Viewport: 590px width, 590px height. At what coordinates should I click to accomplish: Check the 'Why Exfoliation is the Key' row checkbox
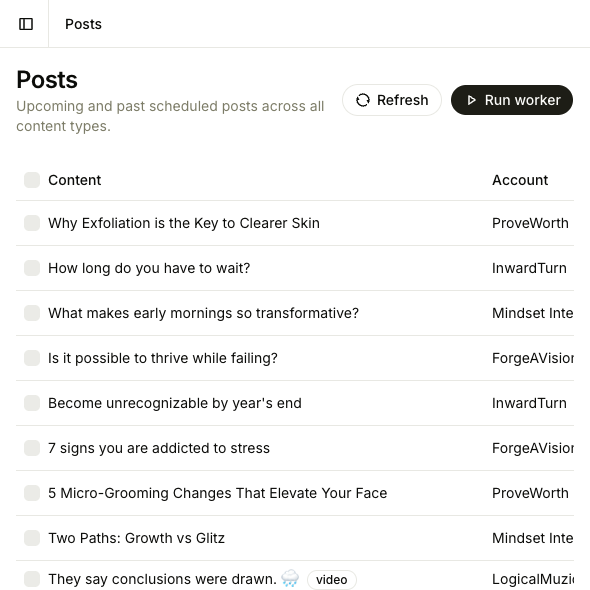point(32,223)
